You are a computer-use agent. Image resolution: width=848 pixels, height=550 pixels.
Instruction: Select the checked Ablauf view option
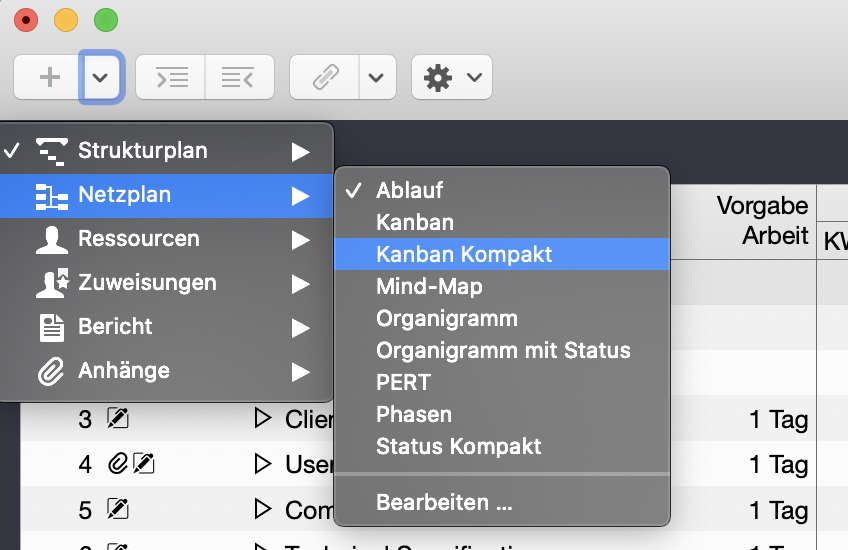pyautogui.click(x=409, y=190)
